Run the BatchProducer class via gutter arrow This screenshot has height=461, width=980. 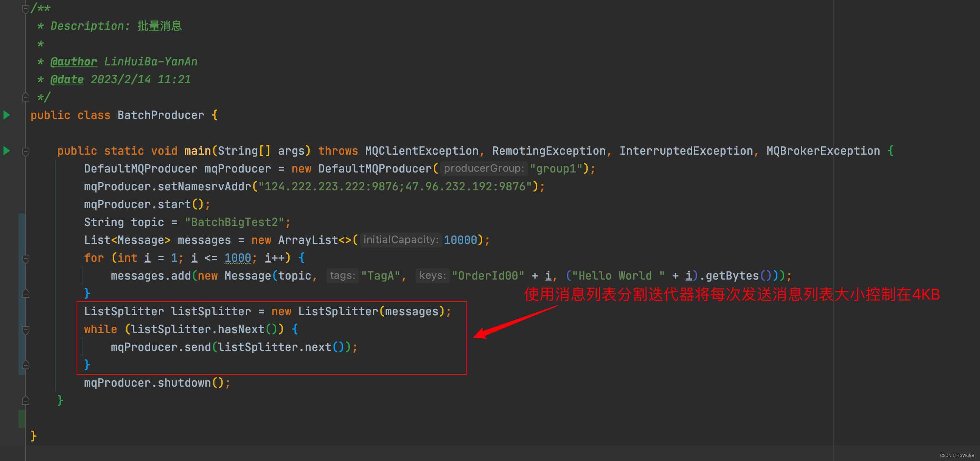click(x=6, y=115)
